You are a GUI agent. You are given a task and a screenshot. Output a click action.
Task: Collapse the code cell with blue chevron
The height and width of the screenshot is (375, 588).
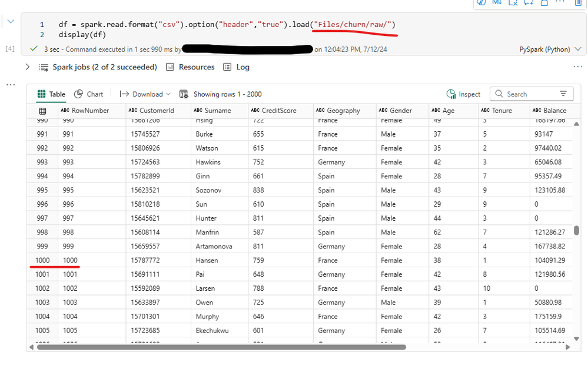point(11,21)
